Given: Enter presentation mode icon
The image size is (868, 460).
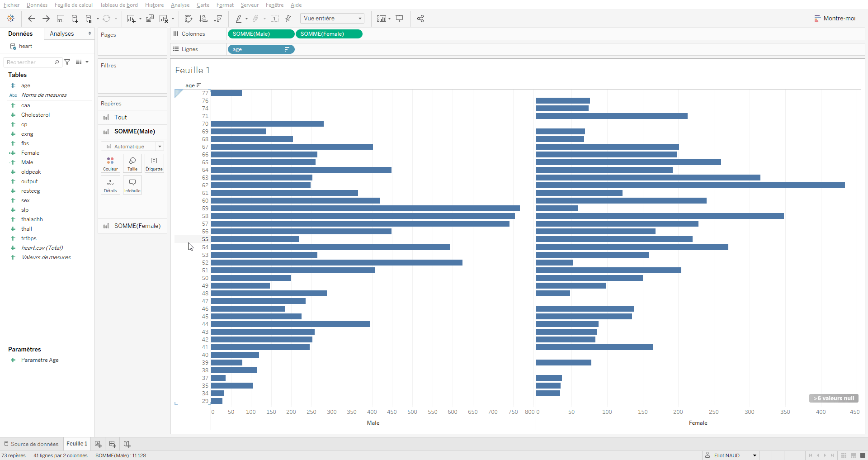Looking at the screenshot, I should tap(400, 19).
